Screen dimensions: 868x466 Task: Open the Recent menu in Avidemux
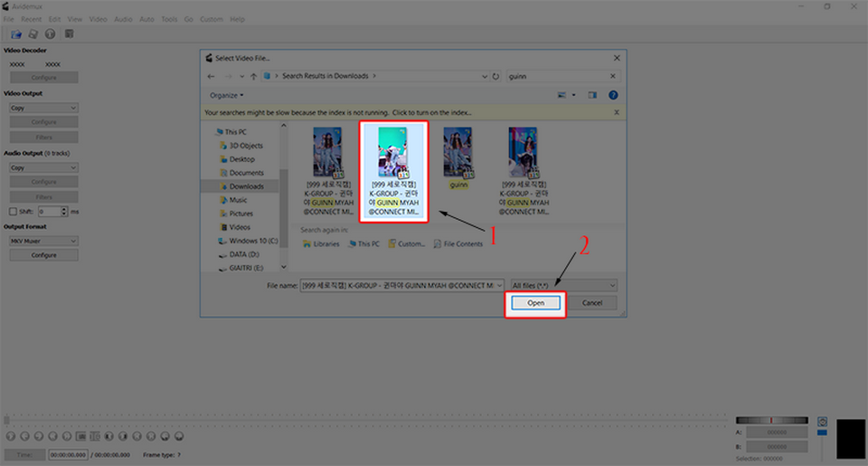pyautogui.click(x=31, y=19)
